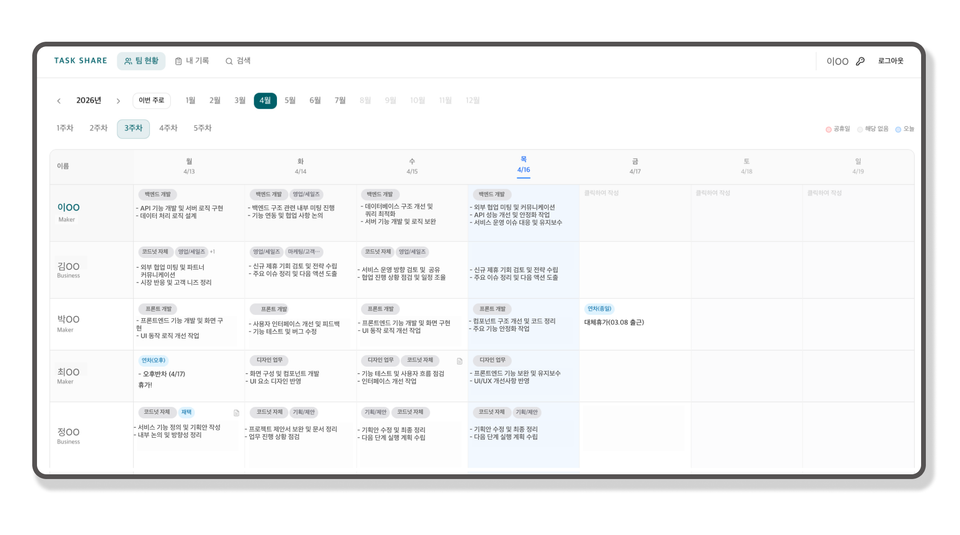This screenshot has width=960, height=535.
Task: Open the 검색 search tab
Action: [x=238, y=61]
